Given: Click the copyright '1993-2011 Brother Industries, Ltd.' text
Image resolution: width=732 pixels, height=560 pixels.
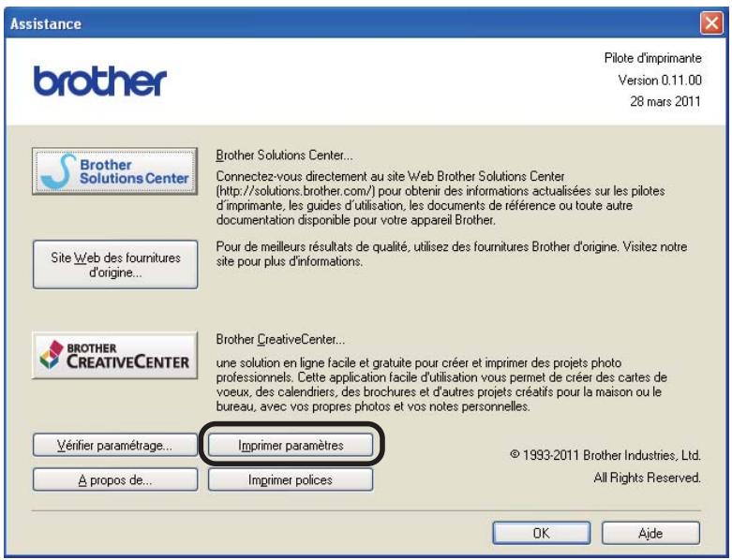Looking at the screenshot, I should (x=605, y=455).
